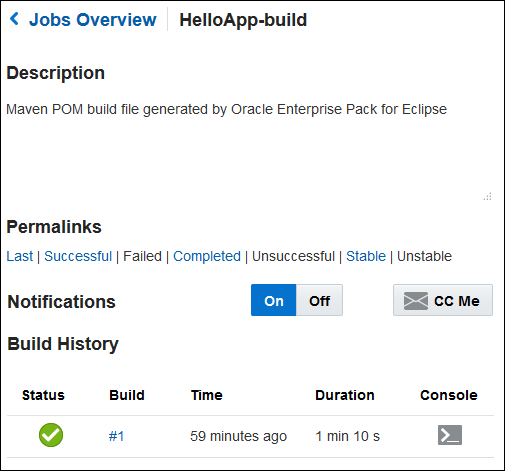Click the Status column header
The image size is (505, 471).
pyautogui.click(x=43, y=395)
